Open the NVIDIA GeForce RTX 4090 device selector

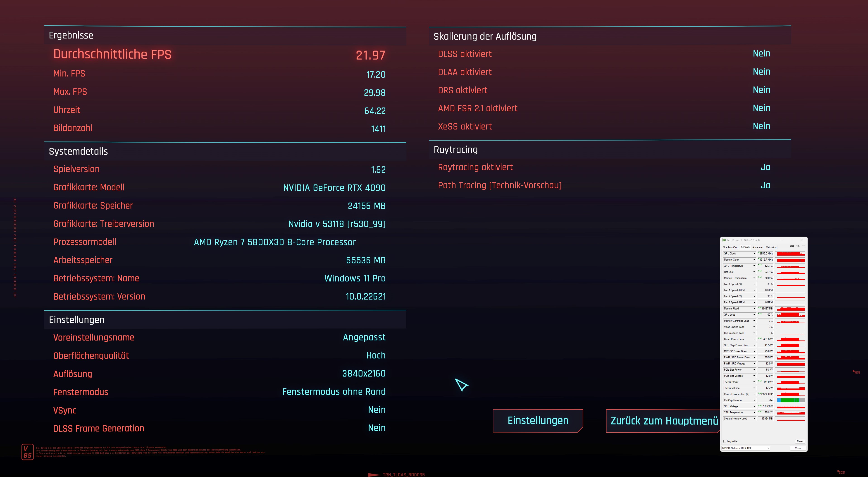point(746,448)
